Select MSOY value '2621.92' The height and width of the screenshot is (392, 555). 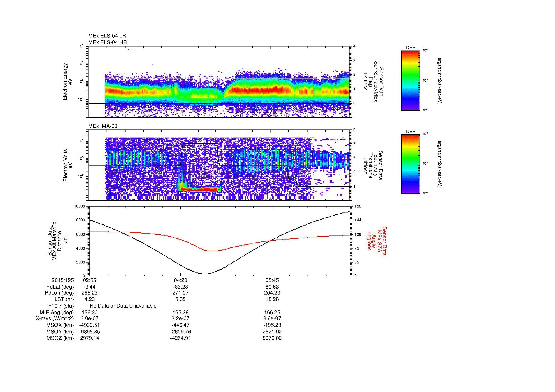[x=272, y=332]
